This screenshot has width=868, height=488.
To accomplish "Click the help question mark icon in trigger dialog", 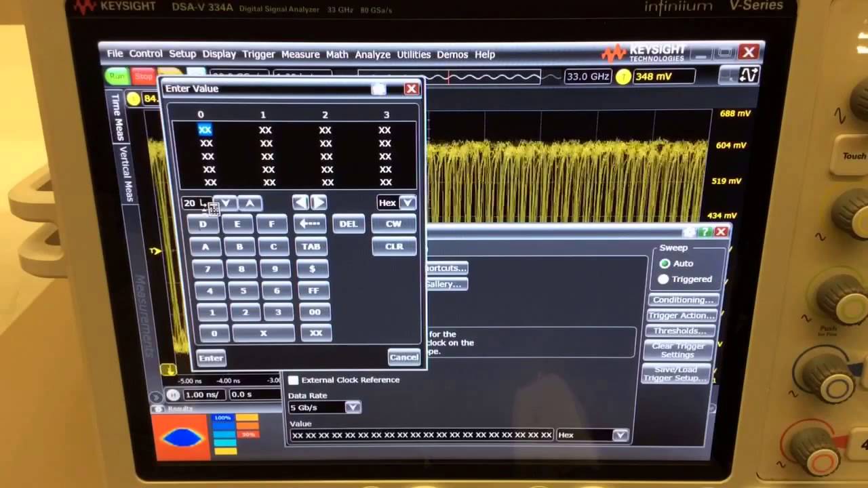I will click(x=706, y=232).
